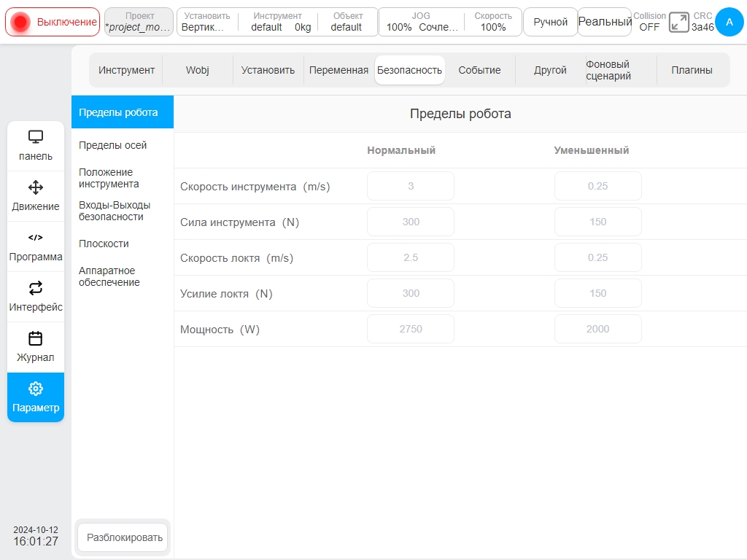The width and height of the screenshot is (747, 560).
Task: Open the Скорость 100% setting
Action: 493,22
